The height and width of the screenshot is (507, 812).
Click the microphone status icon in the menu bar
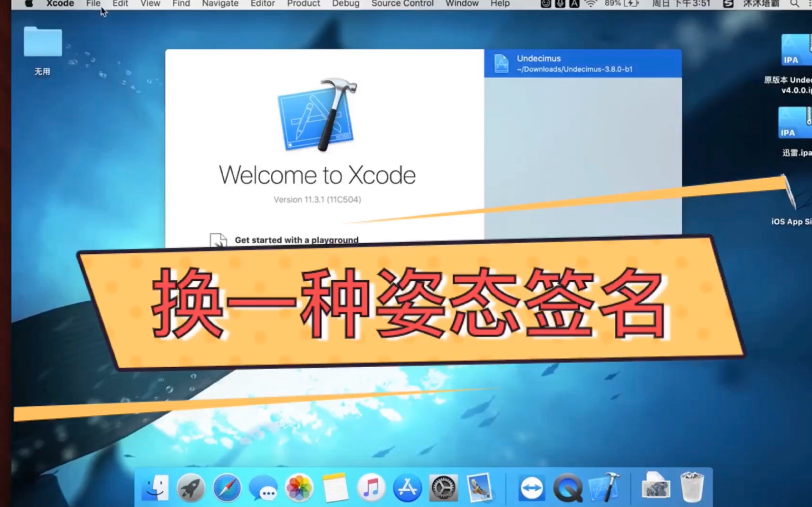click(560, 3)
